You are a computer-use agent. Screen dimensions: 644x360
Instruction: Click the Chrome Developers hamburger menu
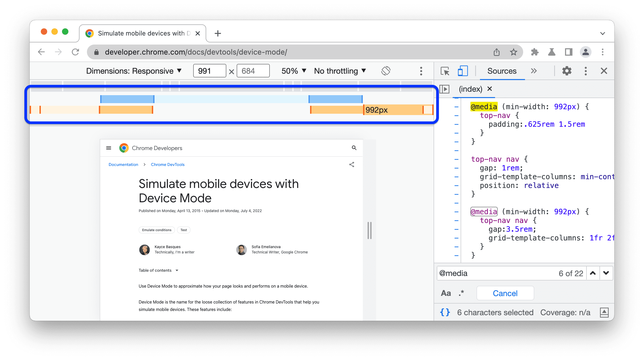108,148
